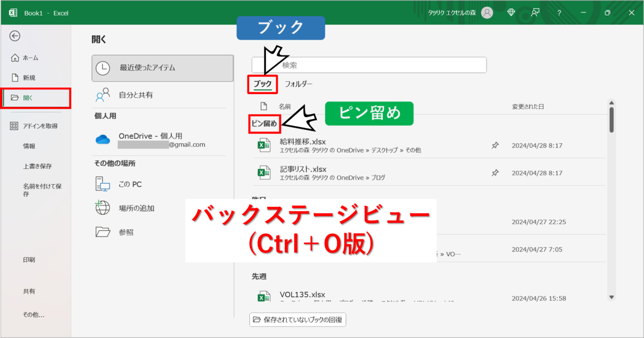The width and height of the screenshot is (644, 338).
Task: Click the file list scrollbar up arrow
Action: pyautogui.click(x=612, y=103)
